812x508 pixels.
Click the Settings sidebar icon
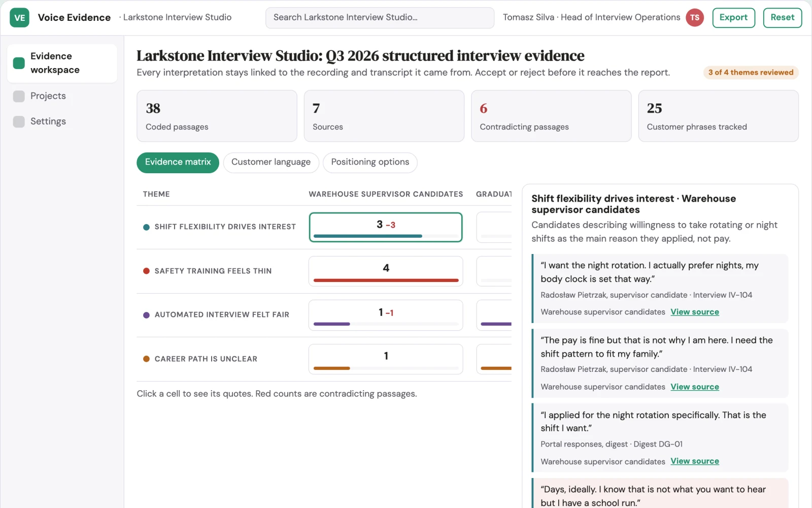pyautogui.click(x=19, y=121)
